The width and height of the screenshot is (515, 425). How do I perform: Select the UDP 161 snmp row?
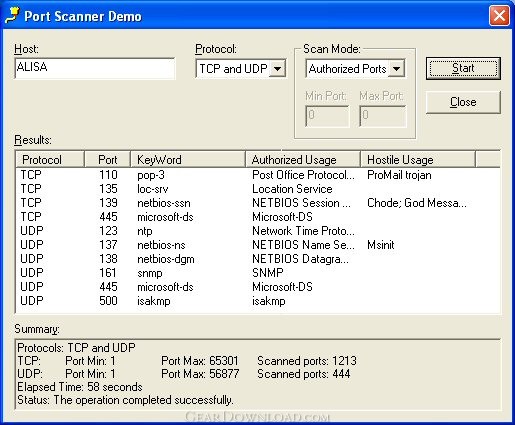pyautogui.click(x=258, y=273)
